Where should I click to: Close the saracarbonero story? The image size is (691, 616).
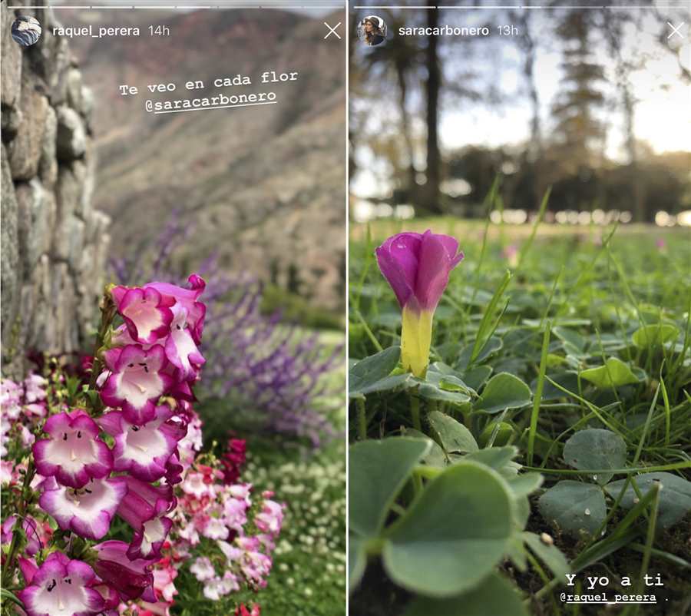[676, 31]
